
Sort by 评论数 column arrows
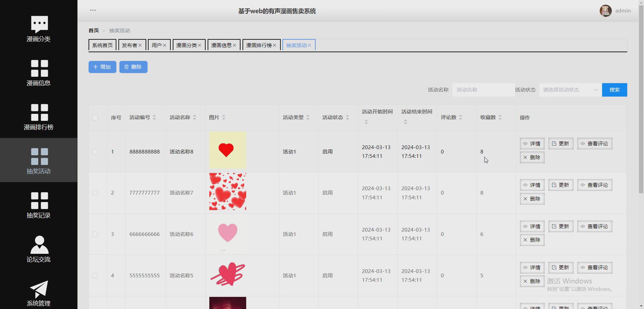click(461, 118)
